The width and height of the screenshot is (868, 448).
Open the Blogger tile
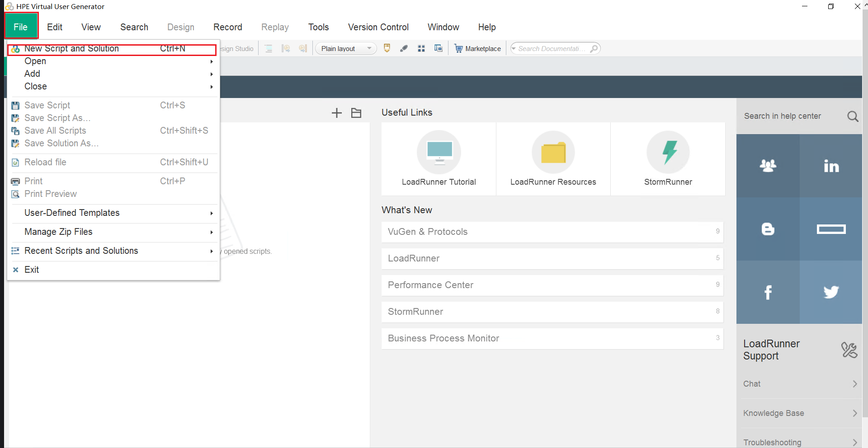[x=768, y=229]
